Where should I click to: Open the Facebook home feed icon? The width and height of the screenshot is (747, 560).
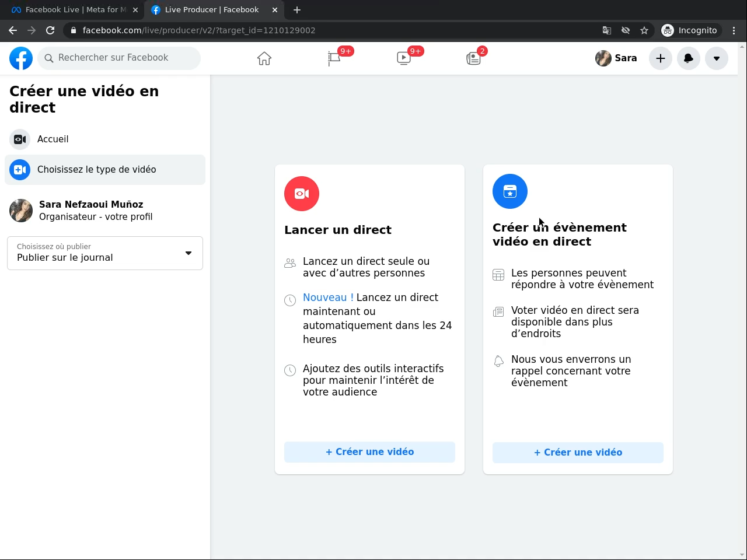click(264, 58)
